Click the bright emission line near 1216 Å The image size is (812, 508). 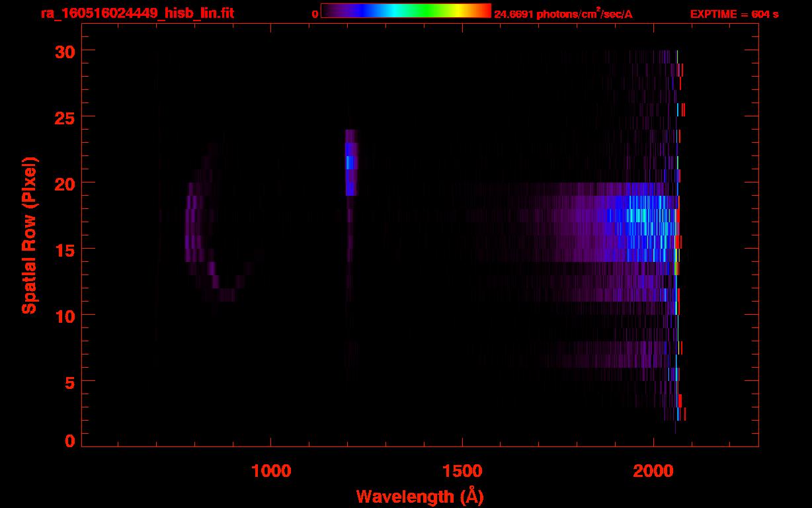(351, 162)
